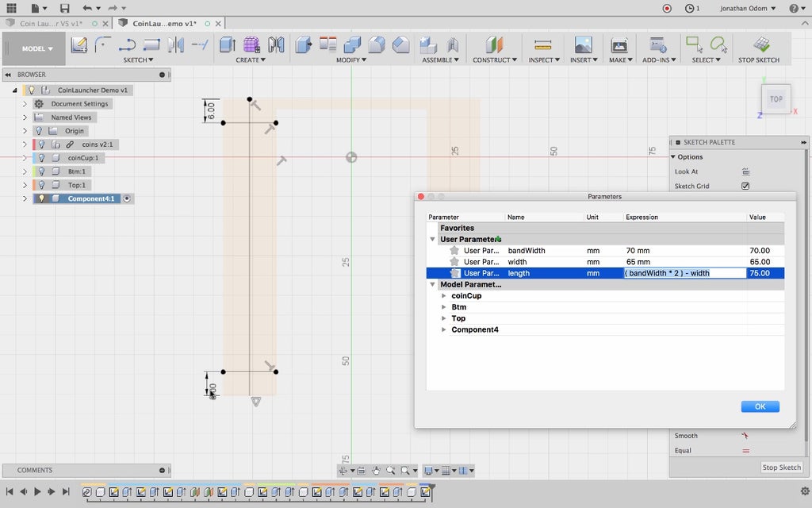This screenshot has width=812, height=508.
Task: Click the Pan hand navigation icon
Action: point(376,471)
